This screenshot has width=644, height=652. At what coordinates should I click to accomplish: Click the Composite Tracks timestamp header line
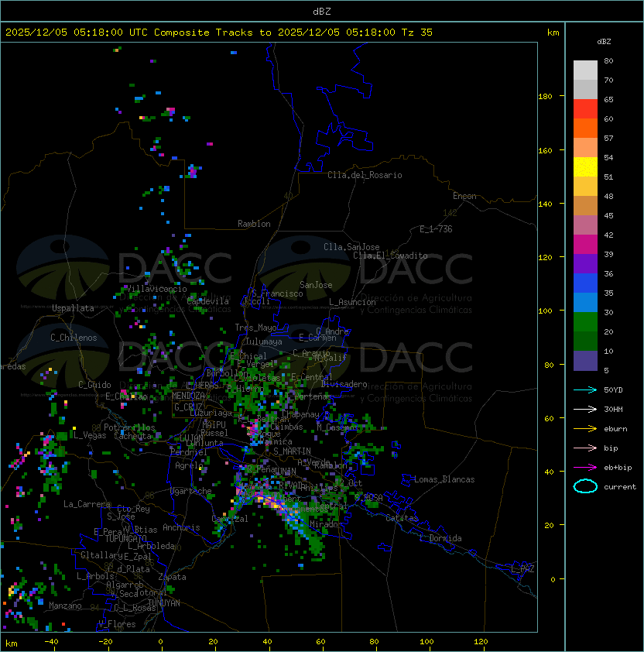219,33
